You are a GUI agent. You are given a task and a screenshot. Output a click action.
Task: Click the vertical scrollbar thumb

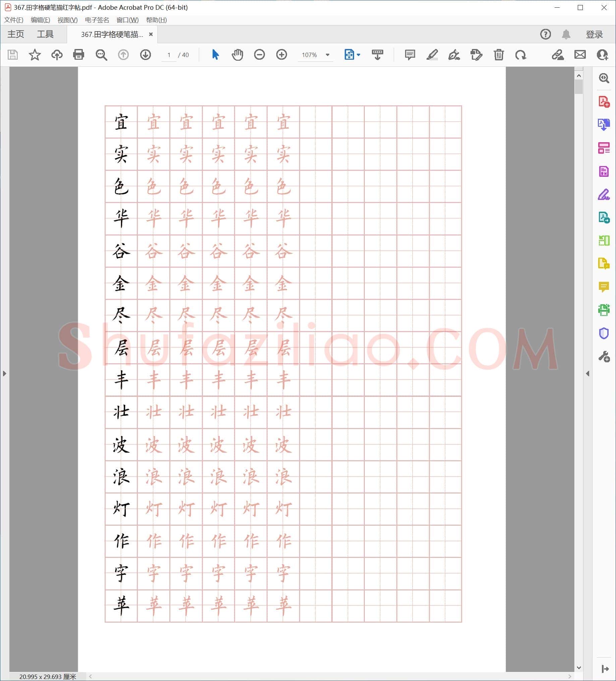[579, 87]
